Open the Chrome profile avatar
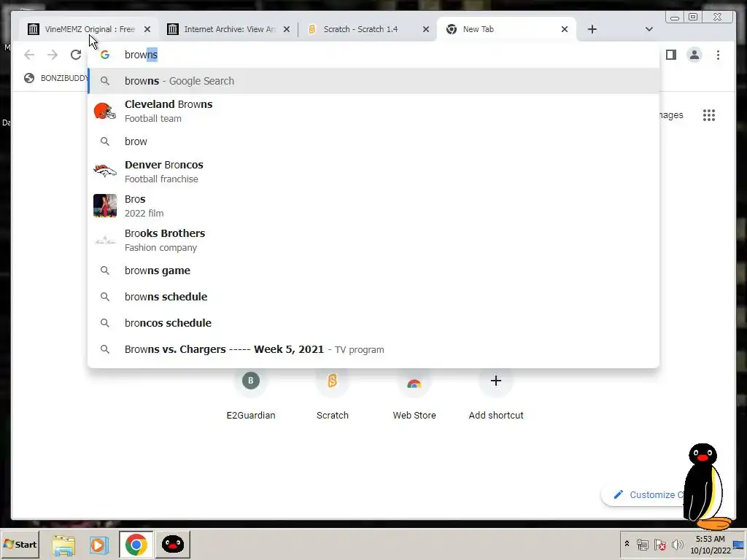747x560 pixels. [694, 55]
